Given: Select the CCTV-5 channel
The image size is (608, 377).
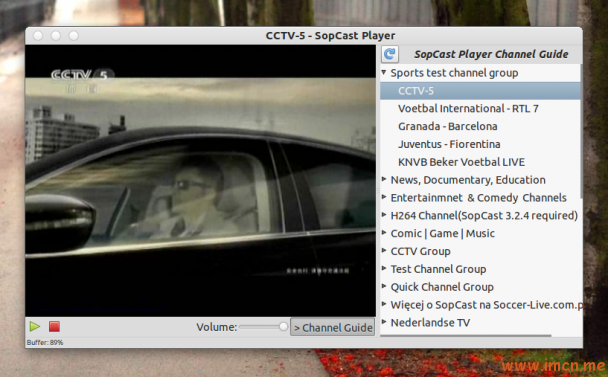Looking at the screenshot, I should (480, 91).
